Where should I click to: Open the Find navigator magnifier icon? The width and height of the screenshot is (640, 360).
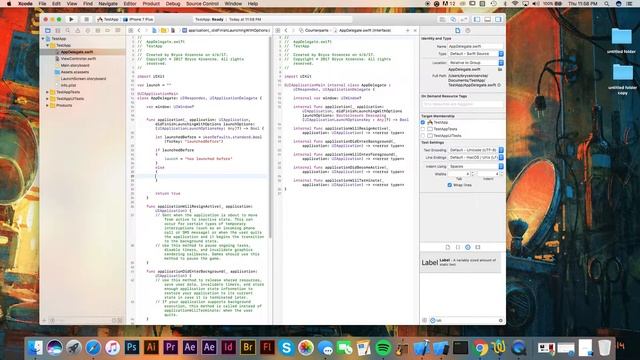pyautogui.click(x=68, y=31)
